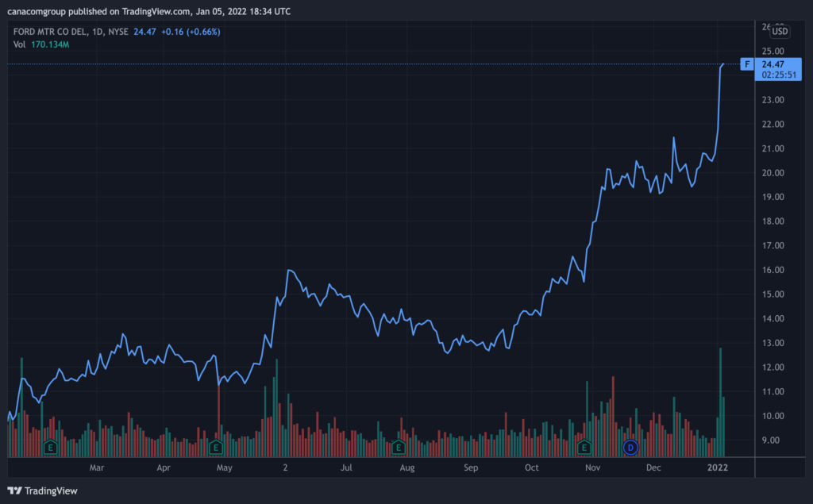Select the 1D interval in the legend
813x504 pixels.
point(97,32)
